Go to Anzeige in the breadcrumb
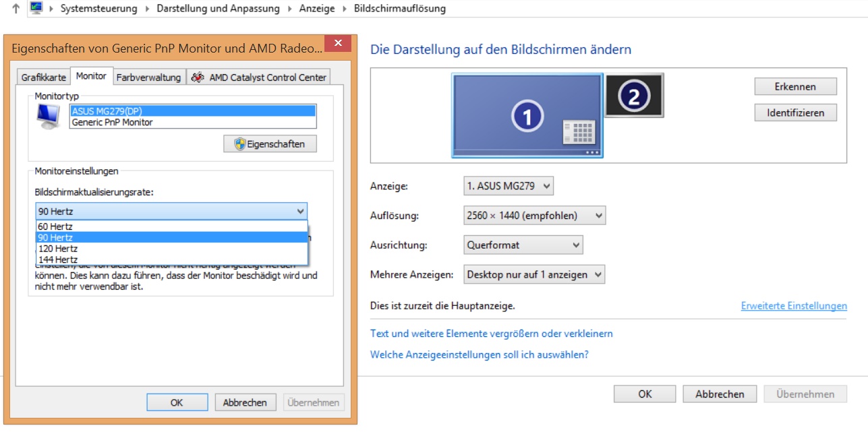Image resolution: width=868 pixels, height=436 pixels. pyautogui.click(x=317, y=9)
